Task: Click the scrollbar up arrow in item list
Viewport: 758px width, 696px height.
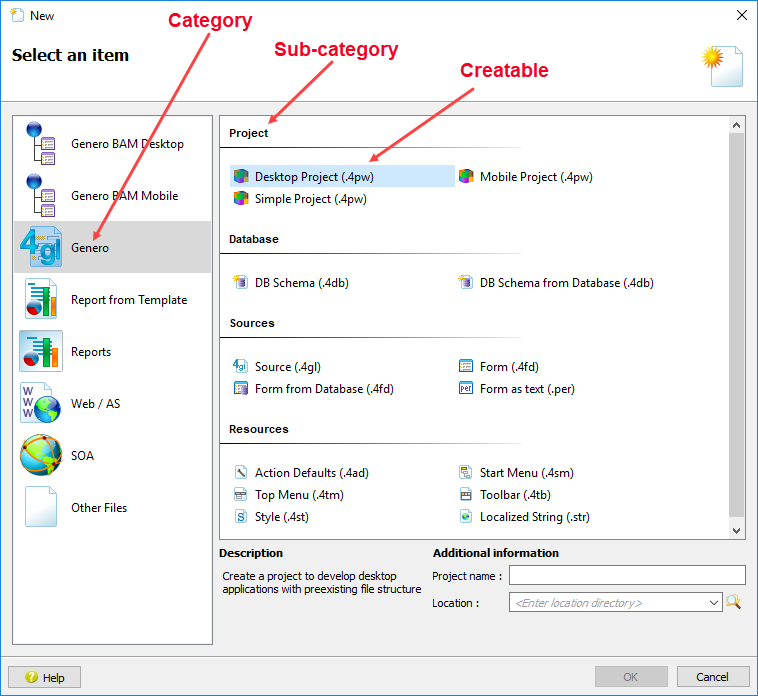Action: tap(737, 126)
